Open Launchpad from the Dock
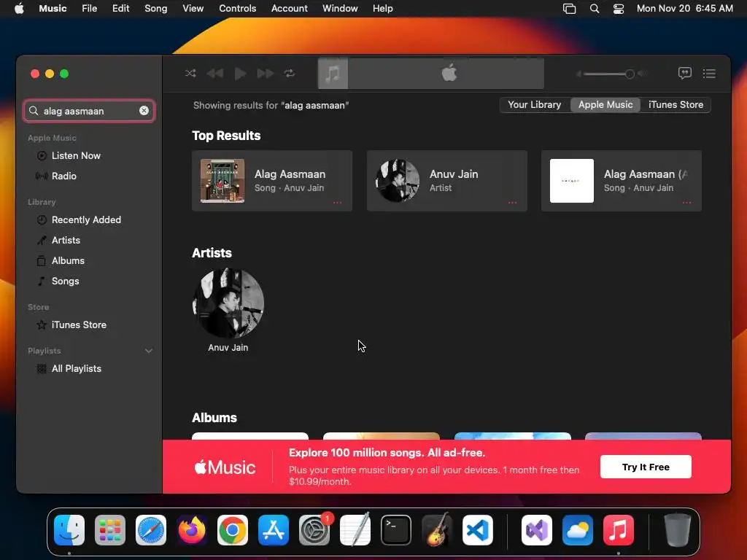Viewport: 747px width, 560px height. click(110, 530)
